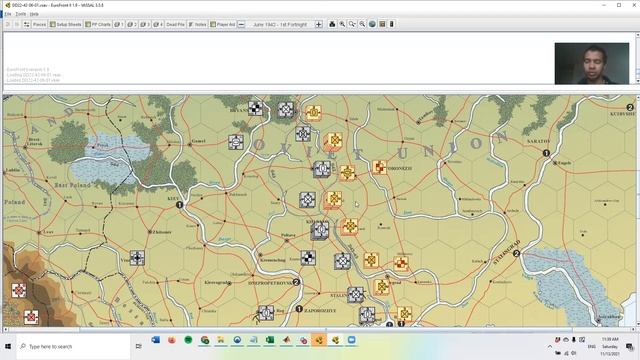Viewport: 640px width, 360px height.
Task: Click the Saratov city marker numbered 1
Action: [546, 153]
